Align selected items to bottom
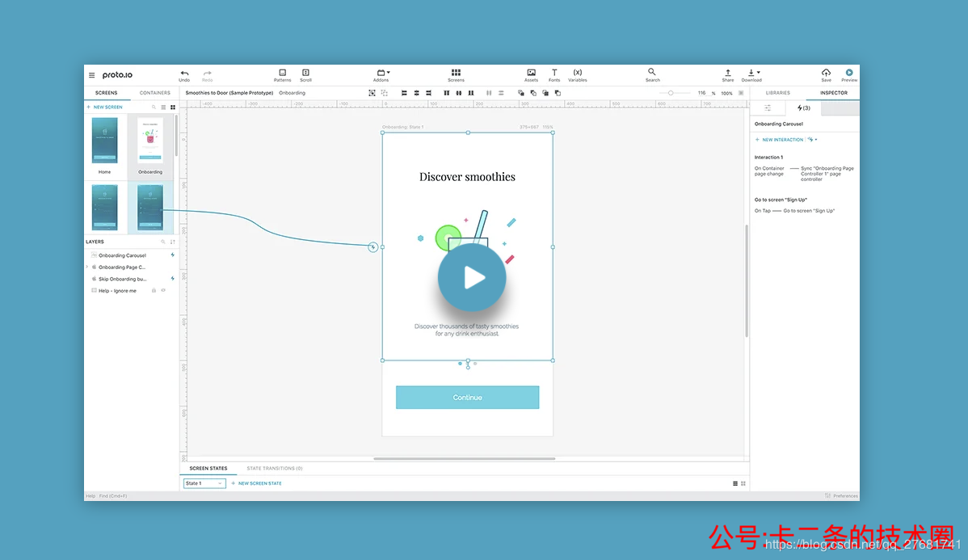 [471, 93]
